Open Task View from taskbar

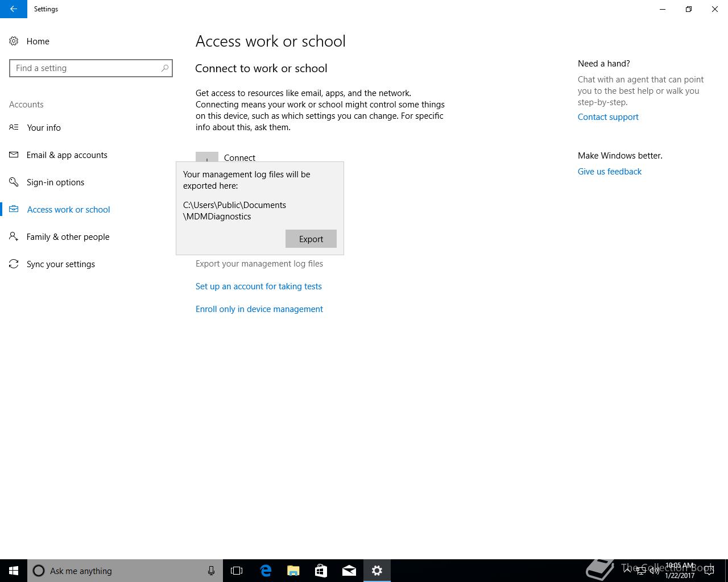pos(237,571)
